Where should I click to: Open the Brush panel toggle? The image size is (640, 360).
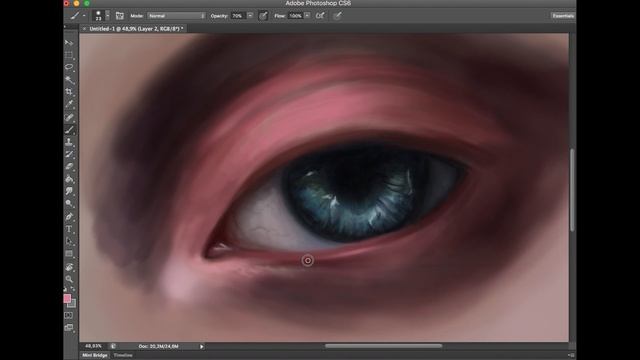point(120,16)
